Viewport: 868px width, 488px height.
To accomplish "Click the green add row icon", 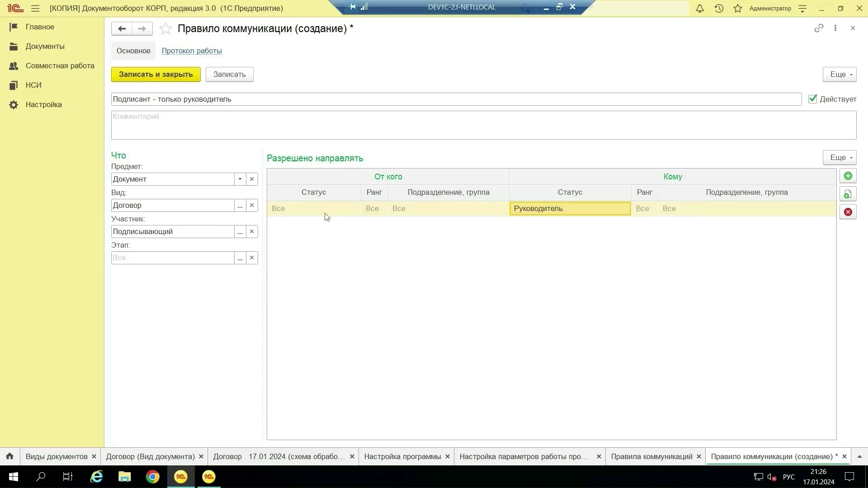I will pos(848,176).
